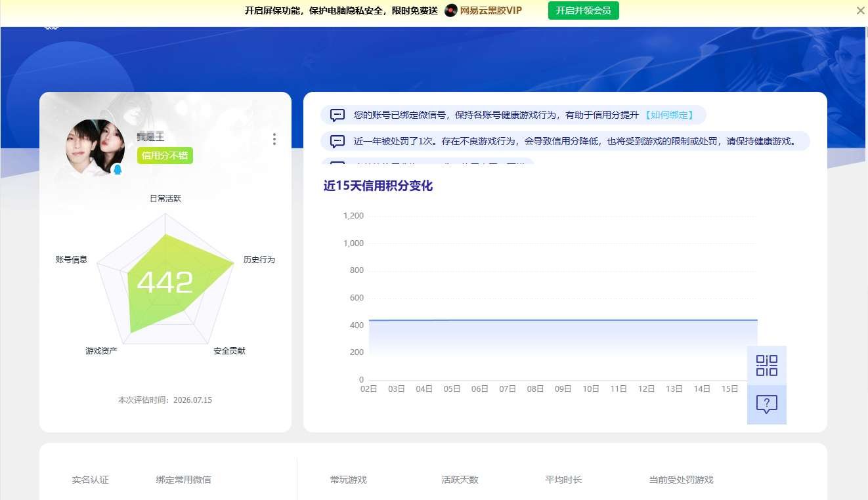Click the 游戏资产 radar label
Screen dimensions: 868x500
101,351
